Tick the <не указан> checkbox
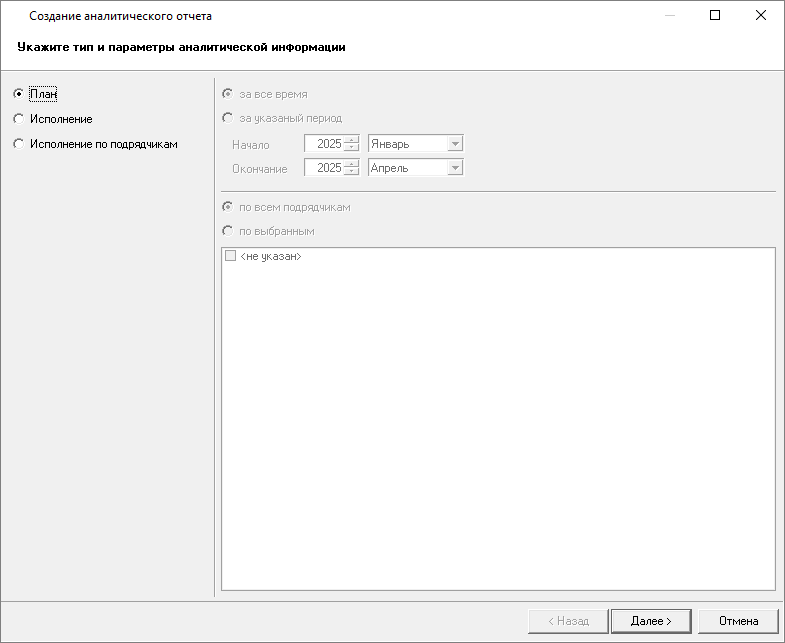Image resolution: width=785 pixels, height=643 pixels. pos(231,257)
